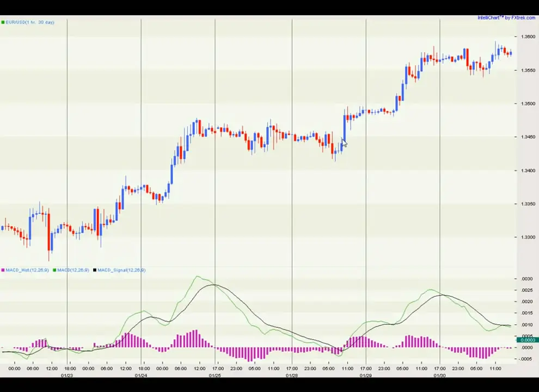Click the 1.3300 price axis label
Screen dimensions: 539x392
(x=528, y=237)
